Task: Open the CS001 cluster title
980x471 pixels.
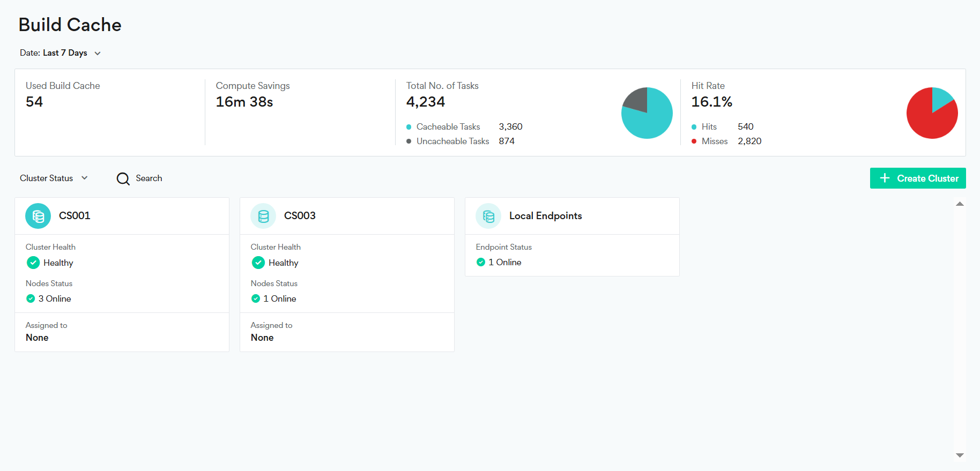Action: (x=75, y=216)
